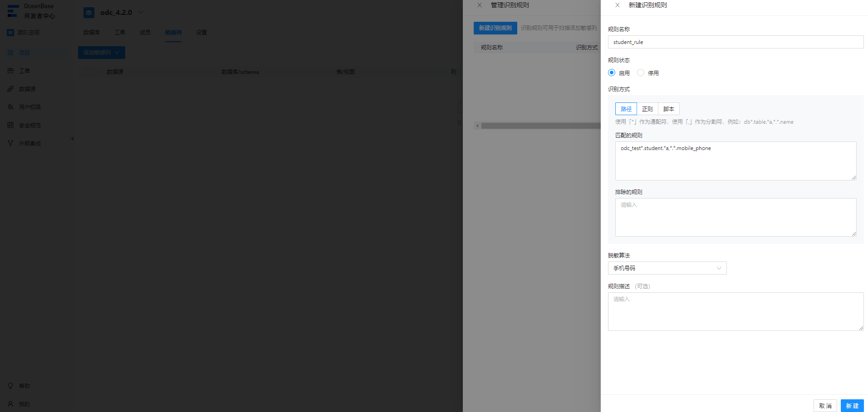Viewport: 868px width, 412px height.
Task: Open the 工单 sidebar icon
Action: pos(10,71)
